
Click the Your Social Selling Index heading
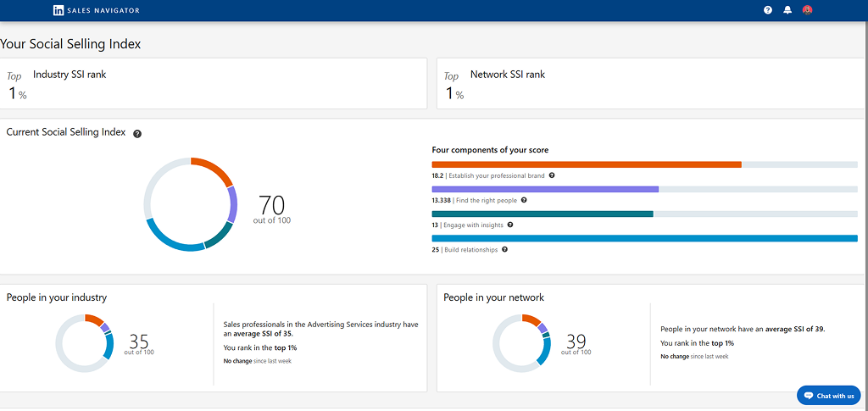70,44
